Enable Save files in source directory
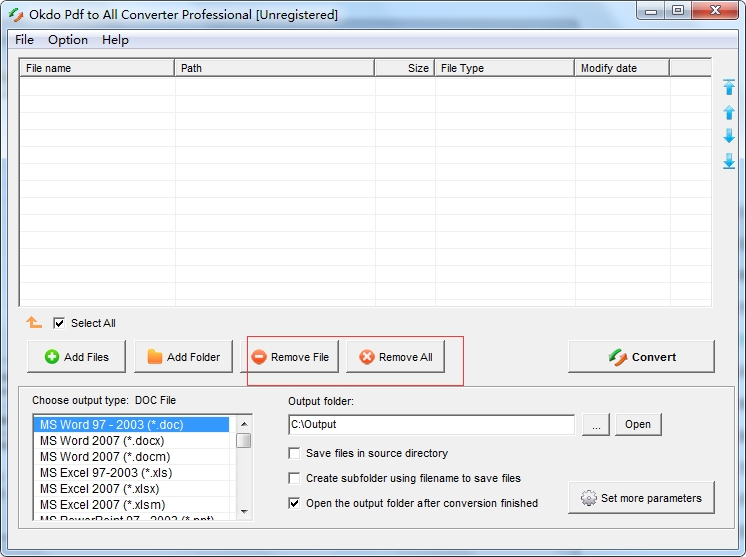This screenshot has width=746, height=557. (294, 453)
